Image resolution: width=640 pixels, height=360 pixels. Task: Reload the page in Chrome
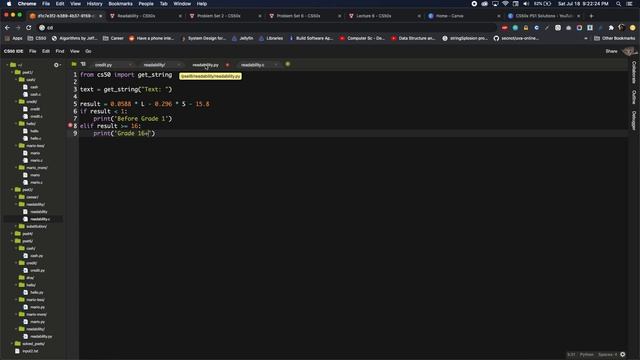point(29,28)
